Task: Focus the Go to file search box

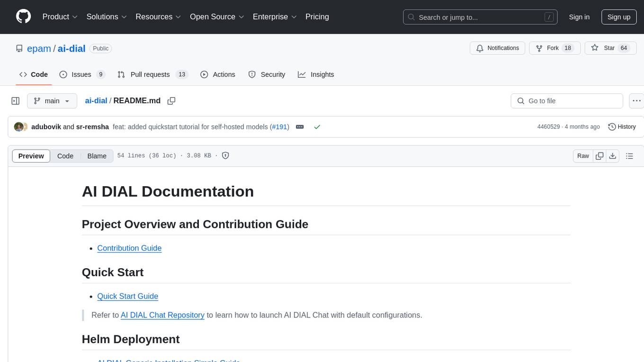Action: 567,101
